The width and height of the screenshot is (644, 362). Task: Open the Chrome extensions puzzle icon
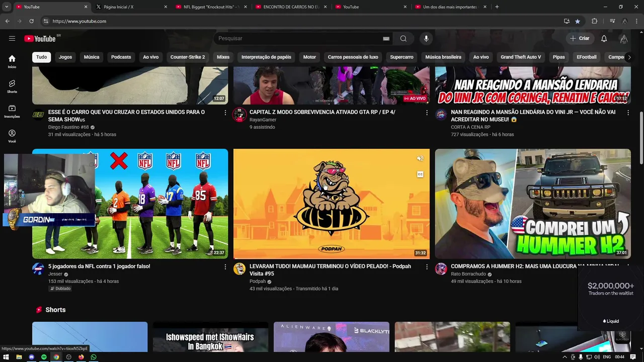point(595,21)
